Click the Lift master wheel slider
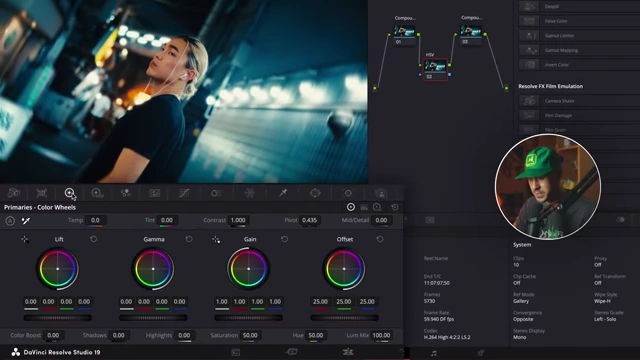 pos(58,318)
